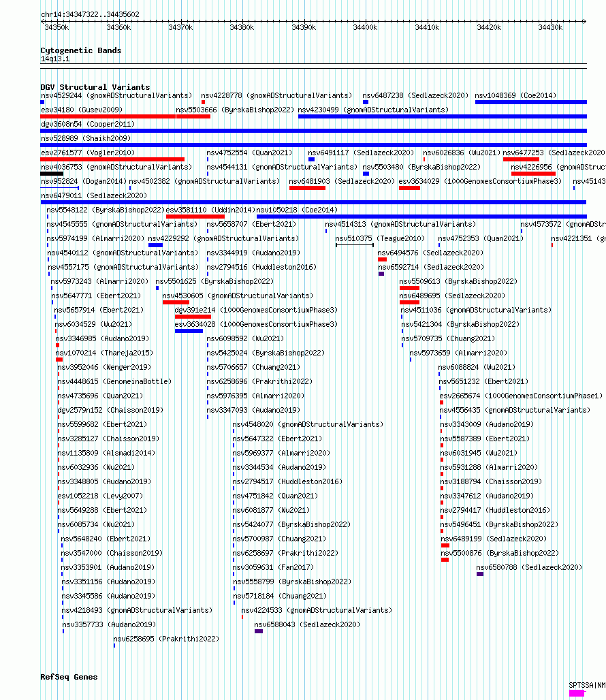Screen dimensions: 606x700
Task: Open the dgv3608n54 (Cooper2011) variant label
Action: point(87,124)
